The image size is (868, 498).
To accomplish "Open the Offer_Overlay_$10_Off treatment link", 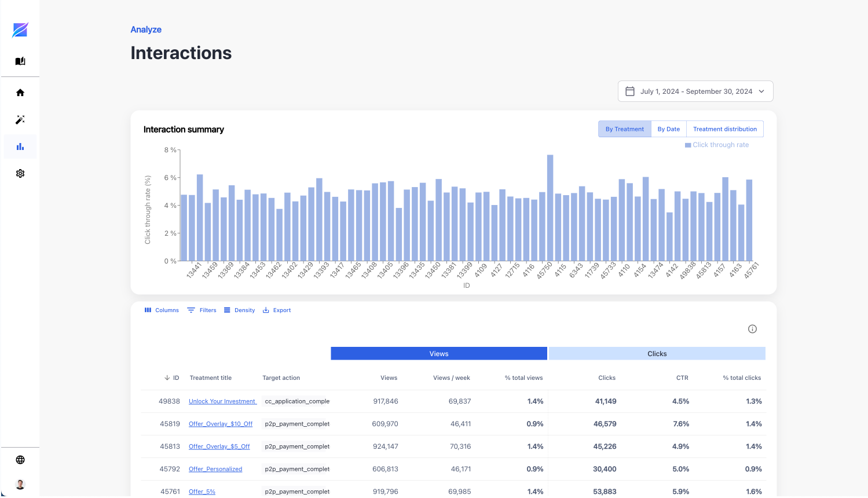I will point(221,423).
